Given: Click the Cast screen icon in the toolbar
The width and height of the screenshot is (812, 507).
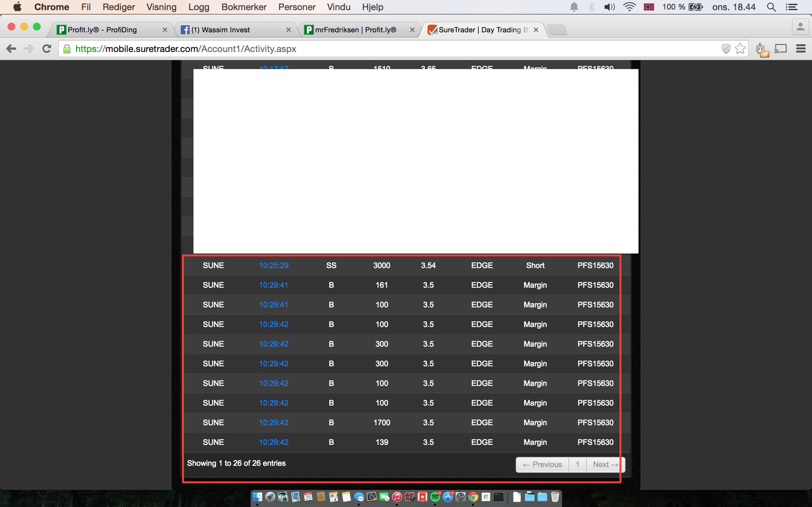Looking at the screenshot, I should tap(781, 49).
